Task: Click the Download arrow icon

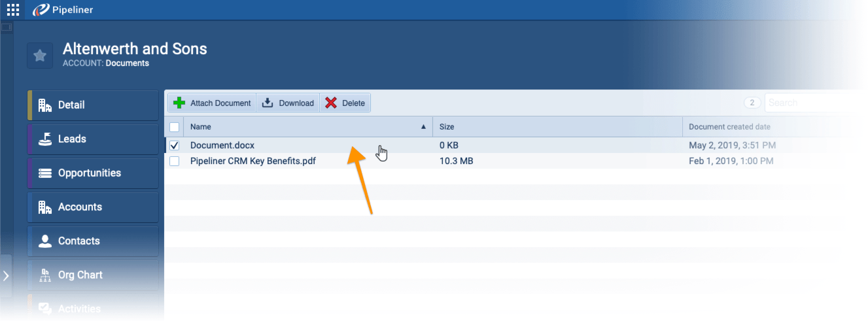Action: tap(268, 103)
